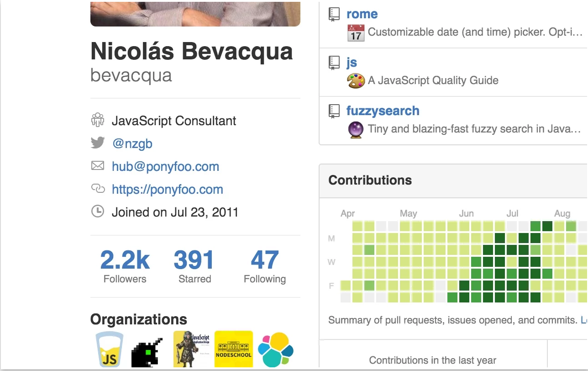This screenshot has height=371, width=588.
Task: Open the NodeSchool organization avatar
Action: tap(234, 349)
